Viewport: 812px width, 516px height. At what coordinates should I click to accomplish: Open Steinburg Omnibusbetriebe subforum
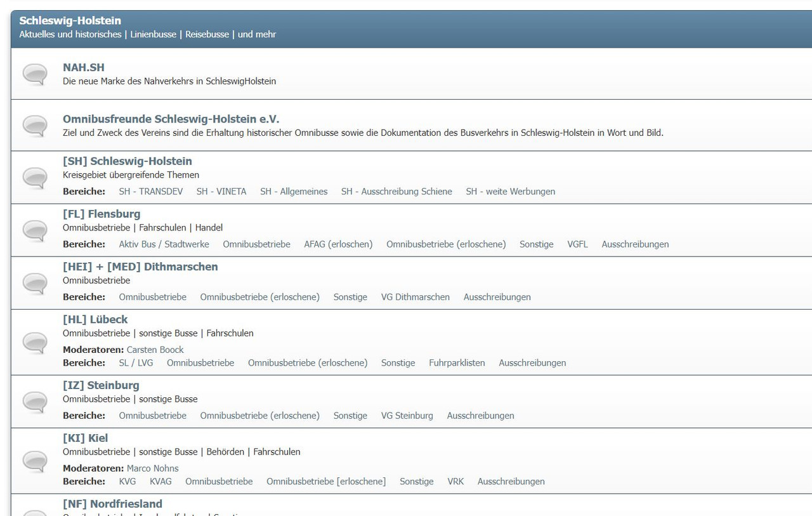click(x=153, y=415)
